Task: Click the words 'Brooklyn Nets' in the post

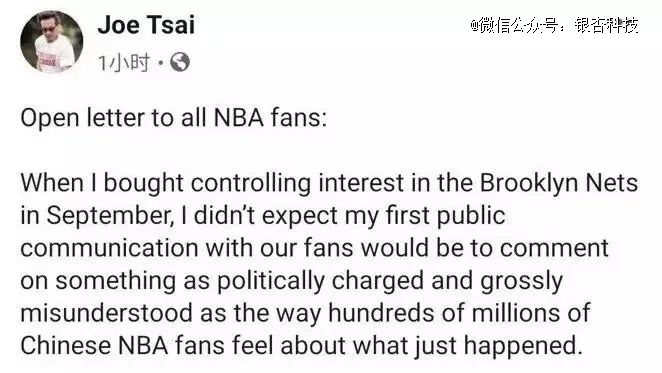Action: point(559,183)
